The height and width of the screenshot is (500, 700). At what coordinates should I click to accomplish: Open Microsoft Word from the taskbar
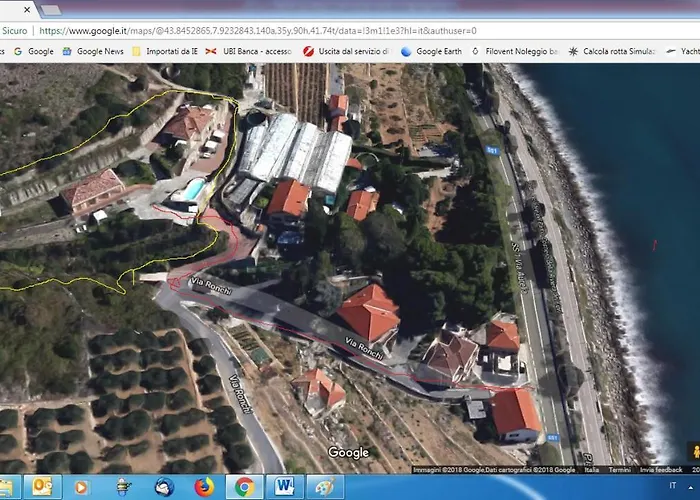[284, 487]
